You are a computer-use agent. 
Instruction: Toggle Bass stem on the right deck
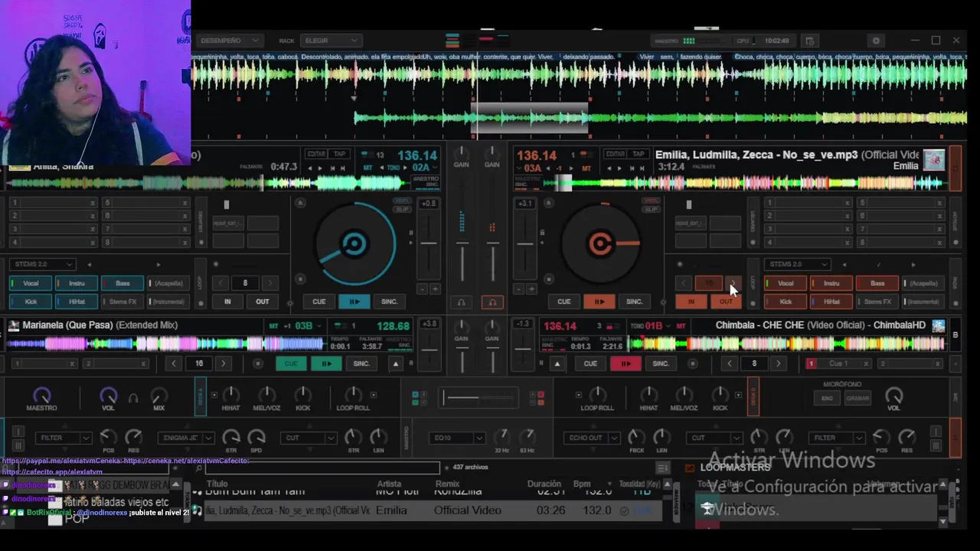coord(877,283)
